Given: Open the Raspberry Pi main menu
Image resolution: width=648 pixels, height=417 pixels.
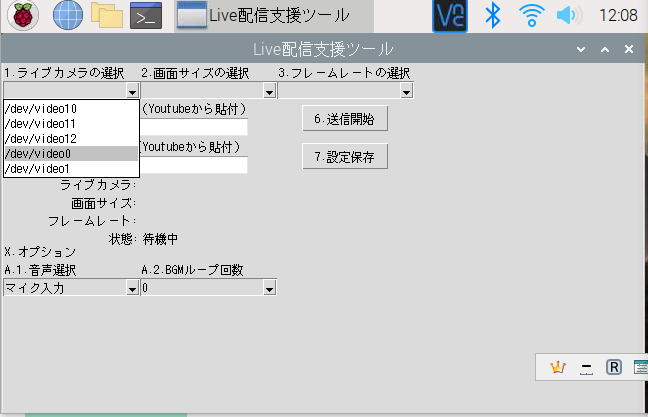Looking at the screenshot, I should pos(23,15).
